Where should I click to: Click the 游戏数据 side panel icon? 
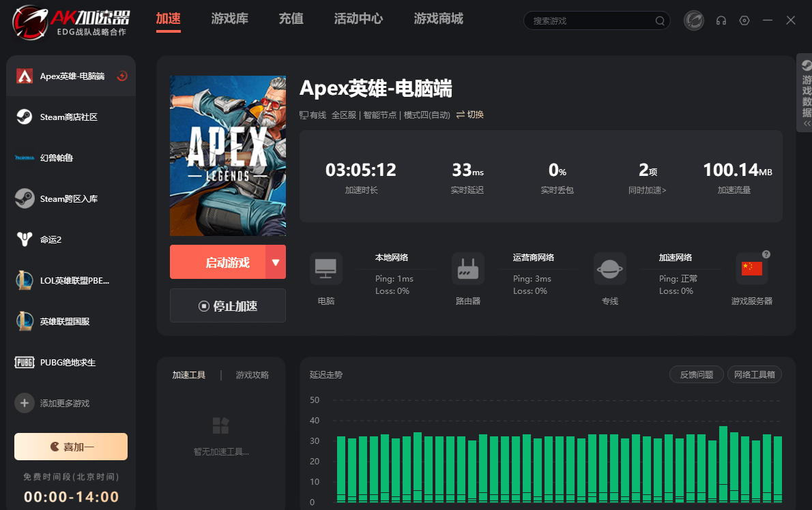click(x=807, y=65)
